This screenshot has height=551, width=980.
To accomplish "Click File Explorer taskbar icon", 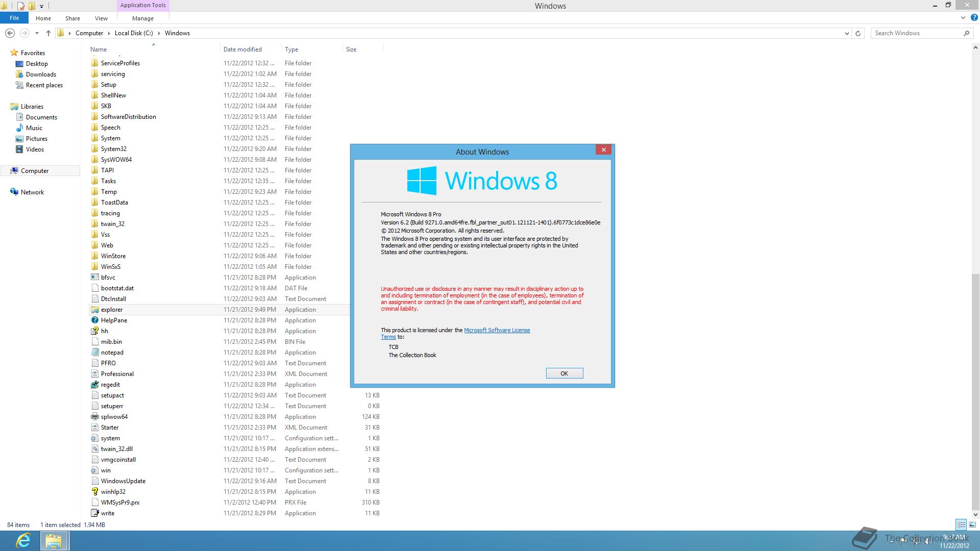I will [x=54, y=541].
